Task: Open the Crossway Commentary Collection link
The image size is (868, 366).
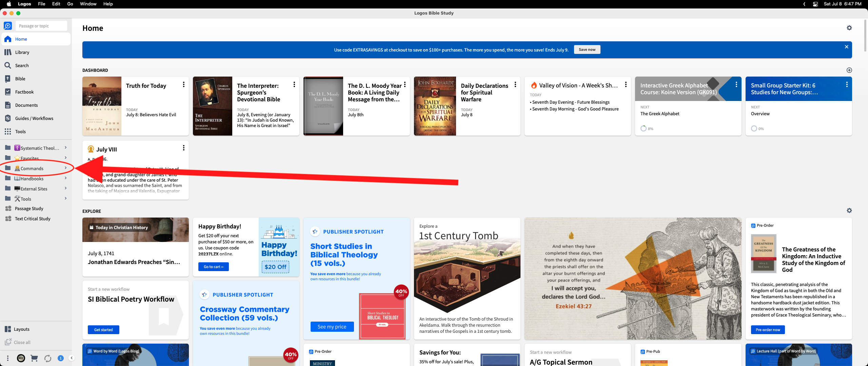Action: click(244, 313)
